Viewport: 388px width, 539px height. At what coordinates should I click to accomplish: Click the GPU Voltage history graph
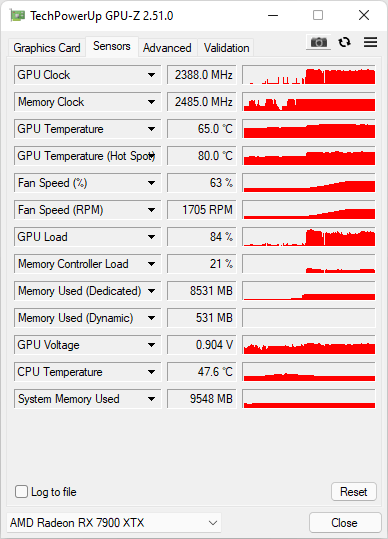tap(309, 345)
